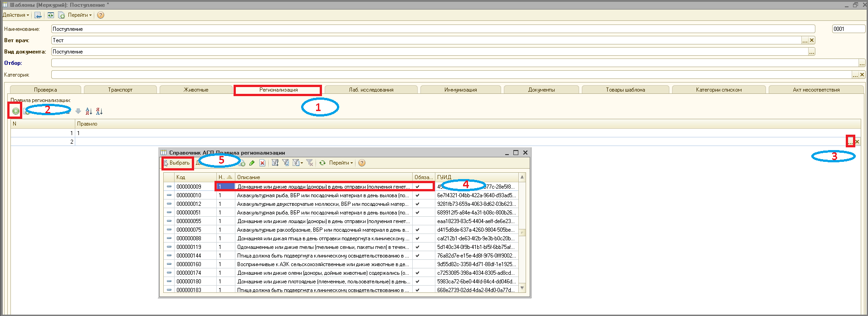Toggle Обяза checkbox for code 000000144
868x316 pixels.
click(x=417, y=256)
